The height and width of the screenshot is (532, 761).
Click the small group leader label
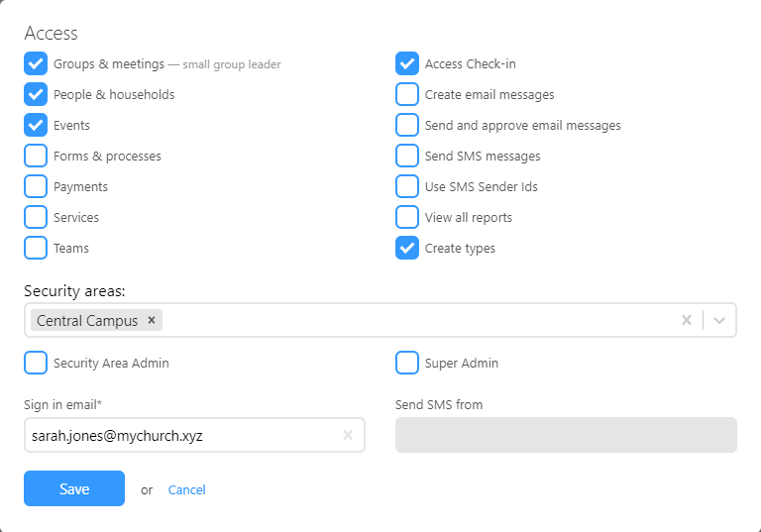click(232, 64)
